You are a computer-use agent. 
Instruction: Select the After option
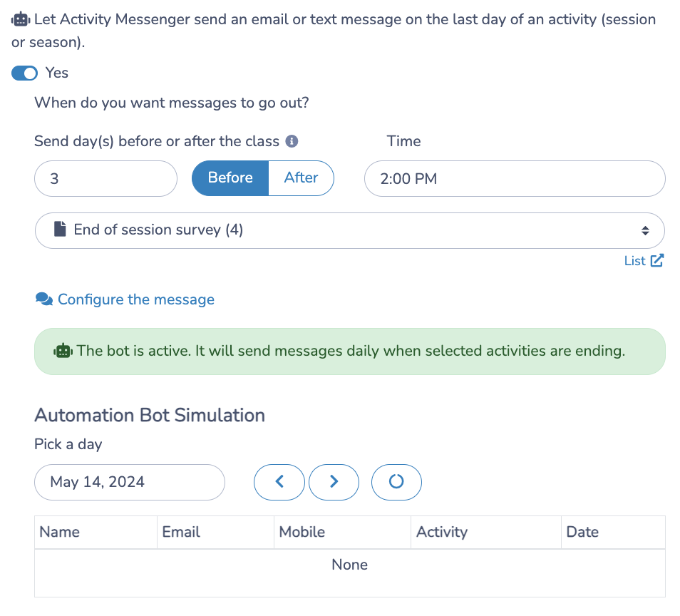pos(301,178)
